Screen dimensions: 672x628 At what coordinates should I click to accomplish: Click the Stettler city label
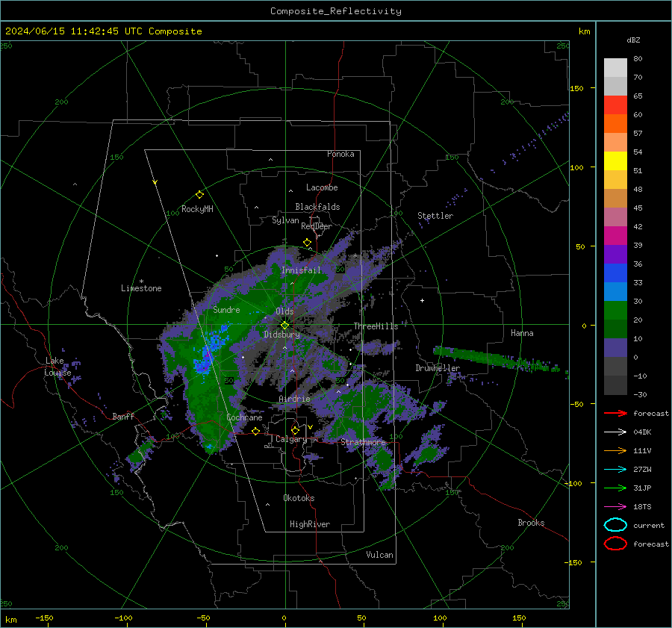click(435, 216)
